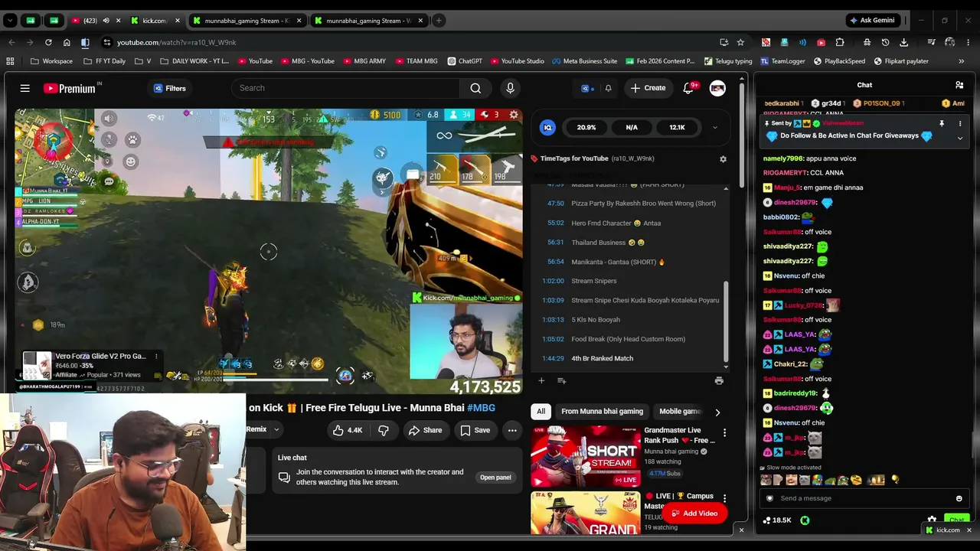Mute the YouTube tab audio
Viewport: 980px width, 551px height.
click(106, 21)
